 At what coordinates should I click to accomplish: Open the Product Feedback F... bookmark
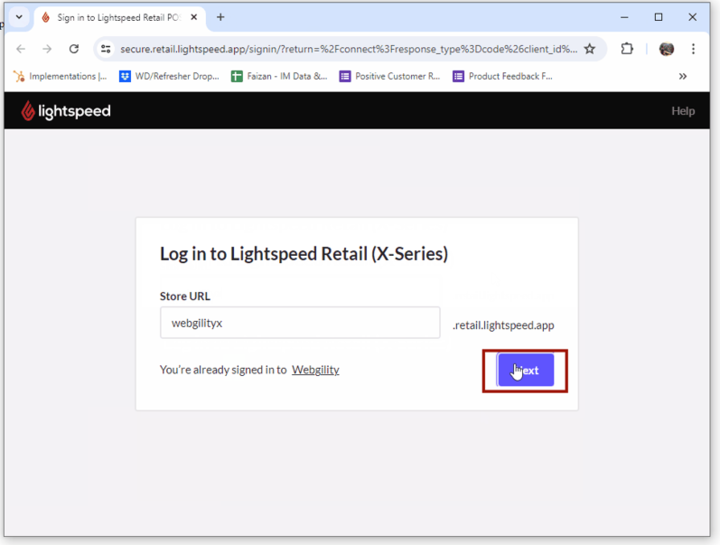pyautogui.click(x=503, y=76)
